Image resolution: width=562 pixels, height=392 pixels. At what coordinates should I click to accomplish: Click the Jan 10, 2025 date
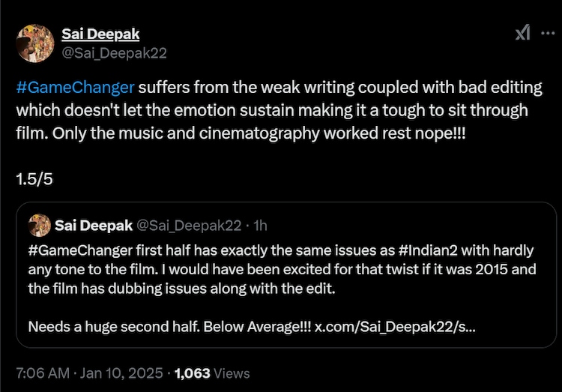pyautogui.click(x=121, y=373)
